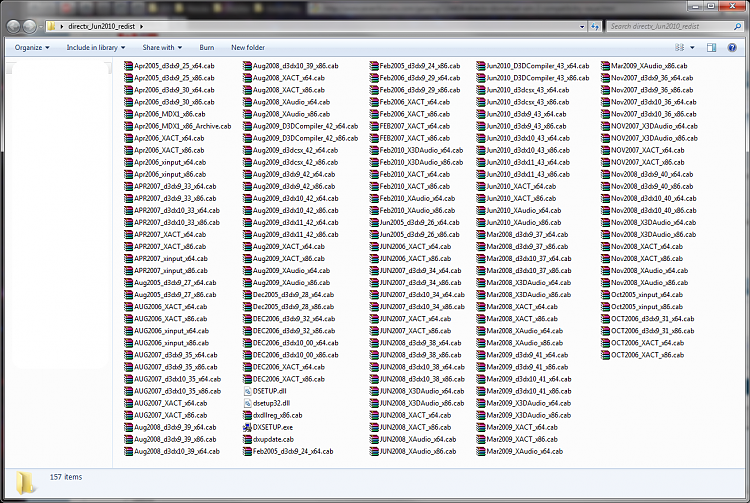Click the New folder button
This screenshot has width=750, height=503.
tap(248, 47)
